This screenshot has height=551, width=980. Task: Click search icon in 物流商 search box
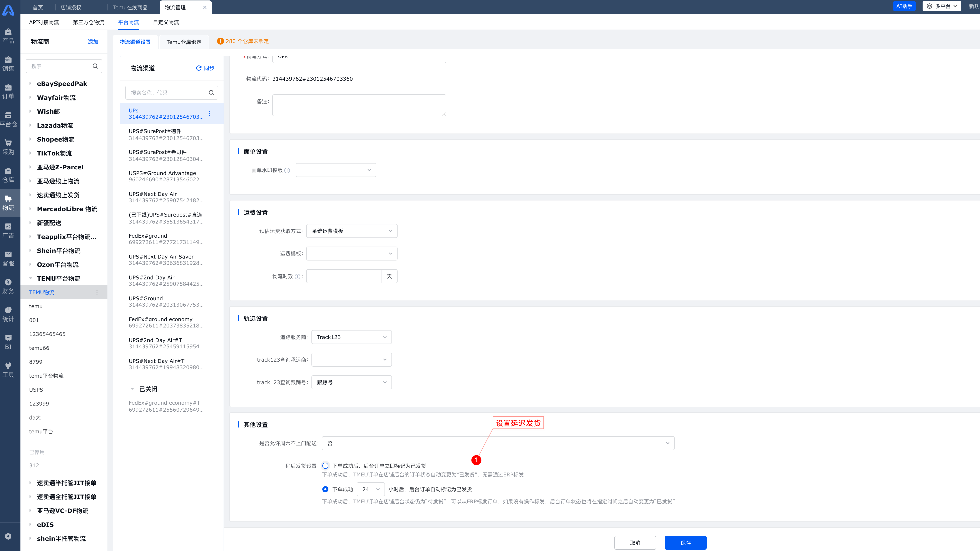(x=95, y=66)
